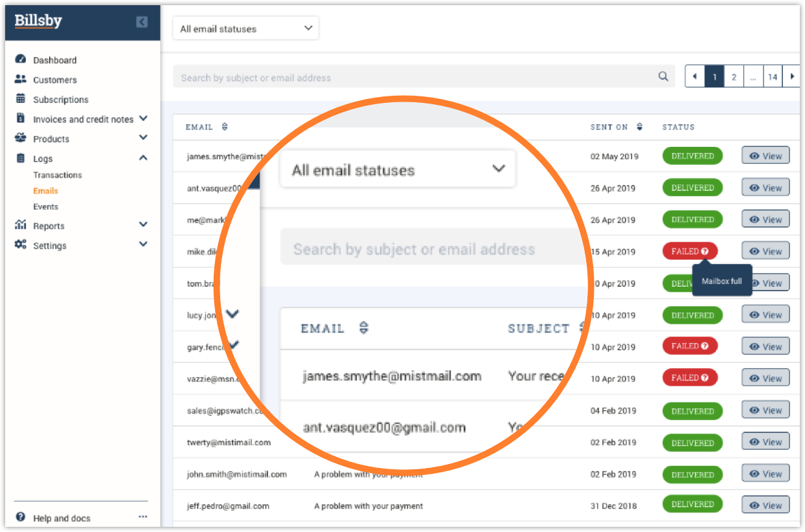Click the Products box icon
The width and height of the screenshot is (805, 532).
21,139
